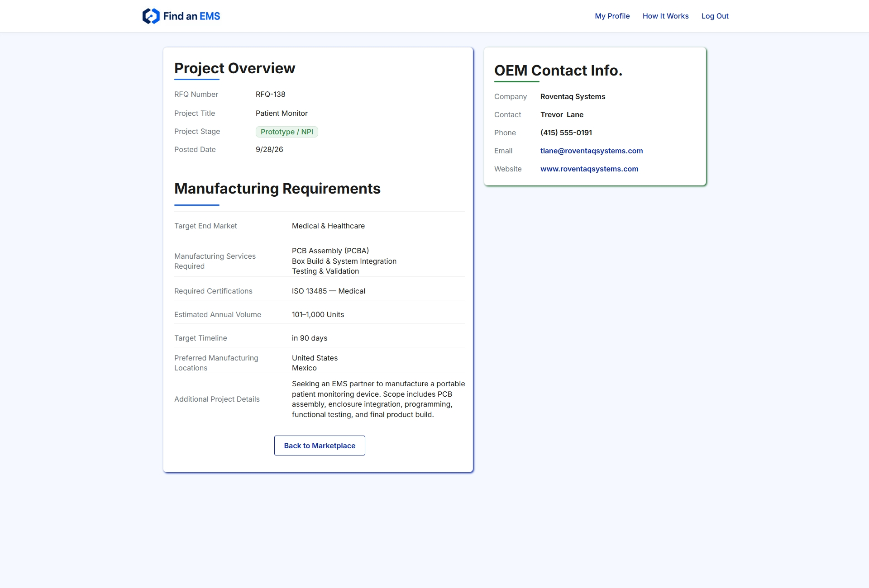869x588 pixels.
Task: Click the Target Timeline label
Action: 201,338
